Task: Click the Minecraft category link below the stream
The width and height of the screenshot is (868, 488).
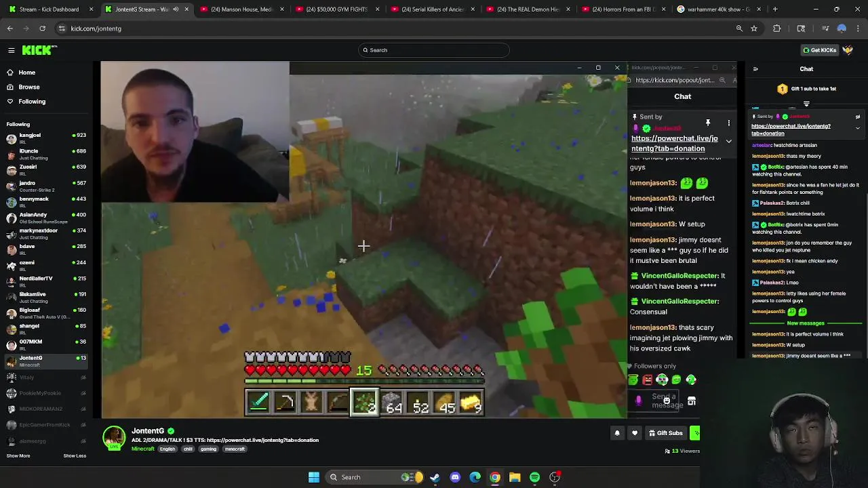Action: 143,449
